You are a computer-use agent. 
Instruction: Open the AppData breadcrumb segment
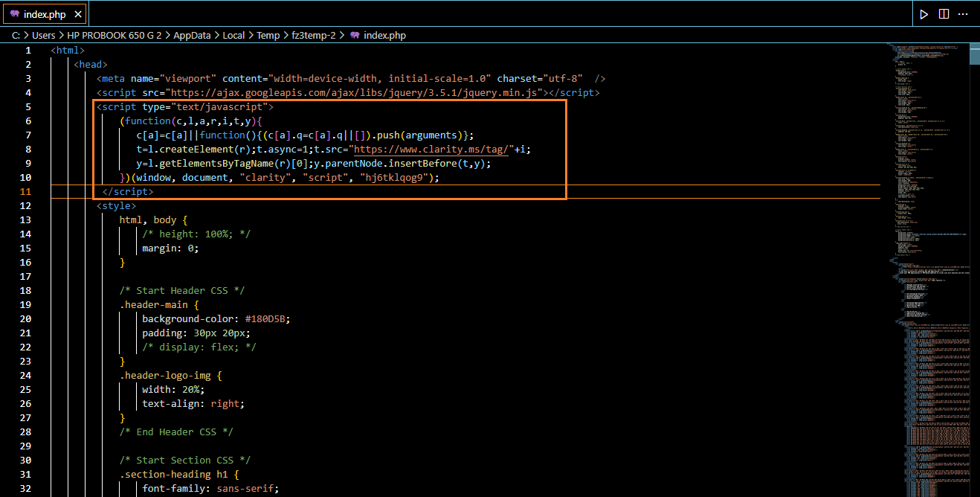192,35
